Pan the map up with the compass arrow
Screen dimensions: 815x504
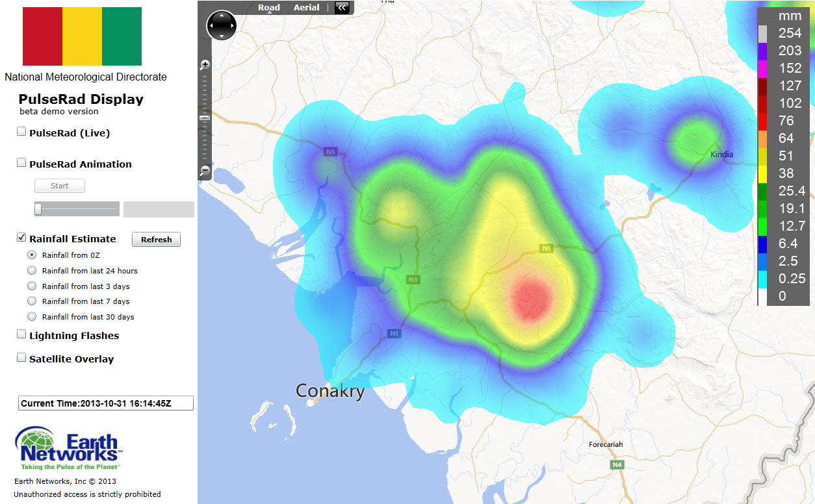click(222, 16)
